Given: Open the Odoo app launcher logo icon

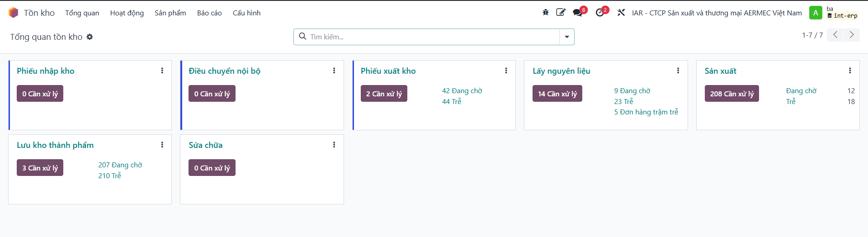Looking at the screenshot, I should 14,13.
